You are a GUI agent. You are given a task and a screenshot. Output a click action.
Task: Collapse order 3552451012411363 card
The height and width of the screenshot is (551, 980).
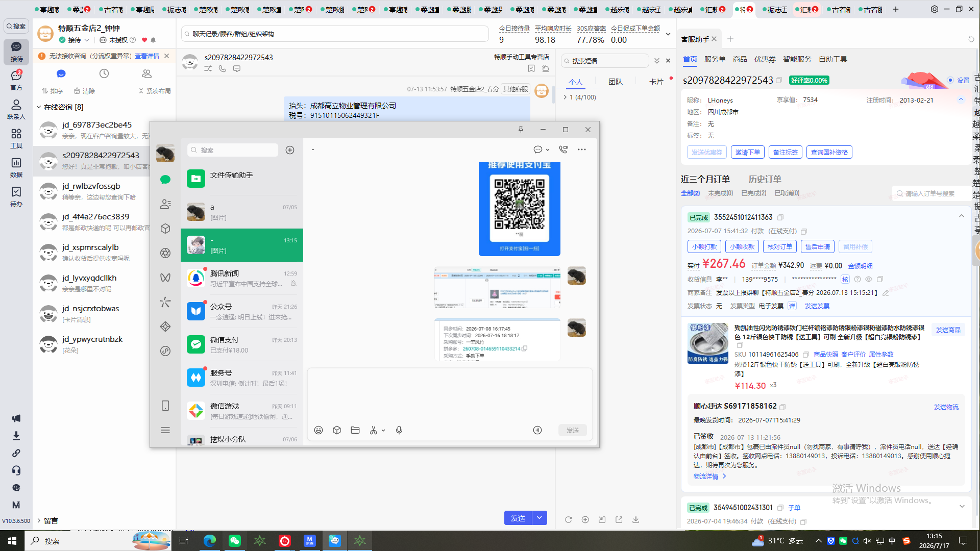962,216
